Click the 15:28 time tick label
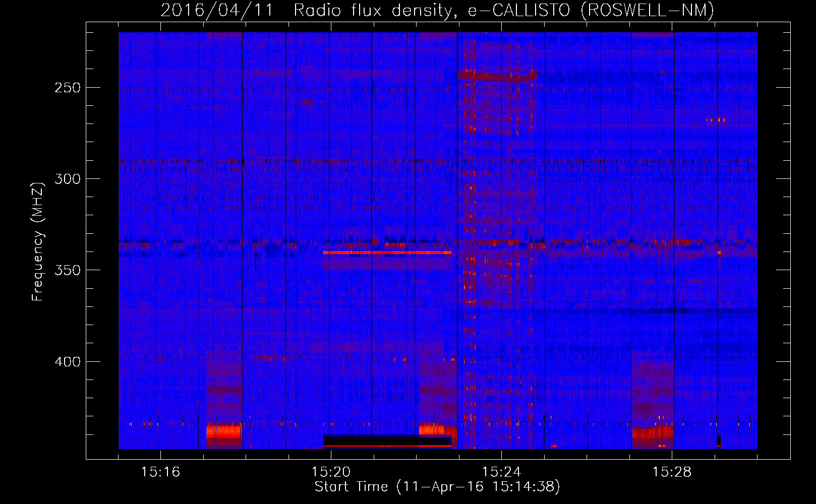The width and height of the screenshot is (816, 504). tap(672, 472)
